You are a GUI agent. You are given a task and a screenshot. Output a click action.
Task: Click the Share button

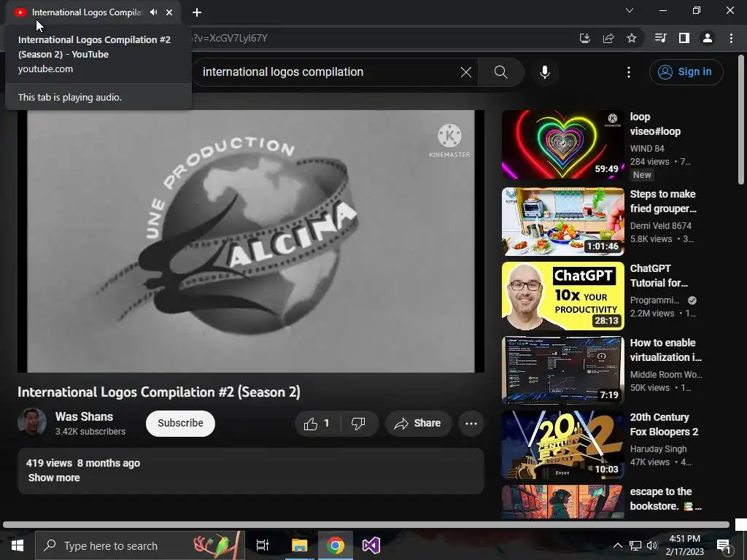coord(418,424)
